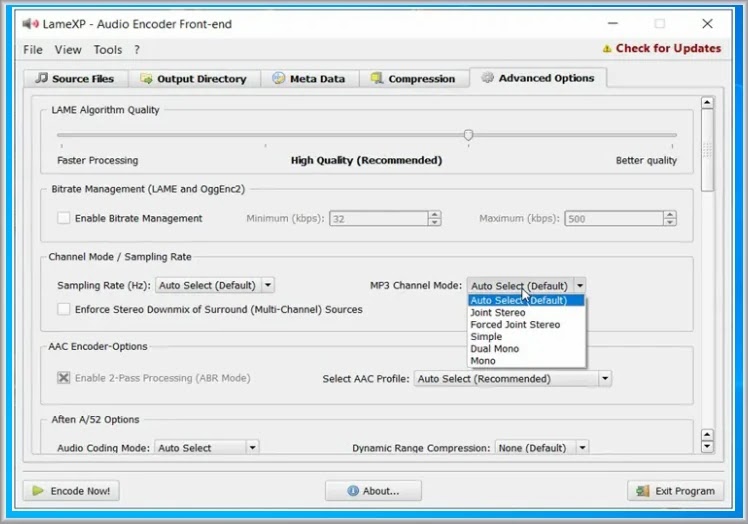Switch to the Meta Data tab

(x=310, y=78)
